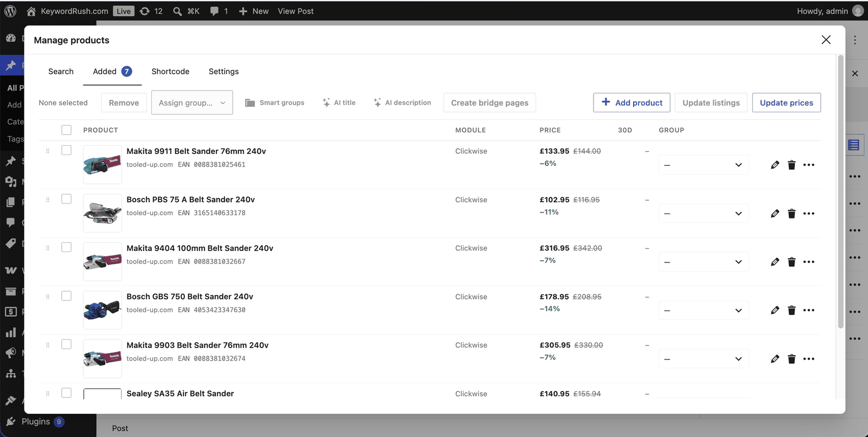The width and height of the screenshot is (868, 437).
Task: Select the Added tab
Action: 112,72
